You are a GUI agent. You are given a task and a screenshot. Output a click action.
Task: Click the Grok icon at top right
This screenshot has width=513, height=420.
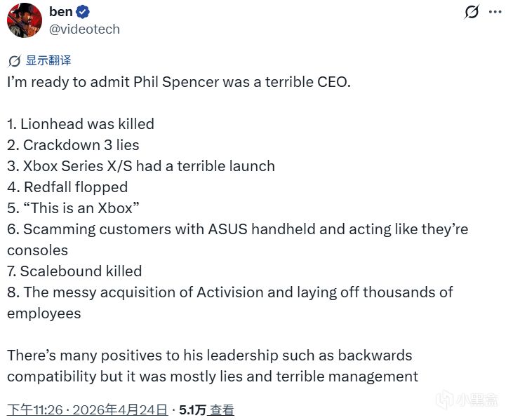(472, 12)
